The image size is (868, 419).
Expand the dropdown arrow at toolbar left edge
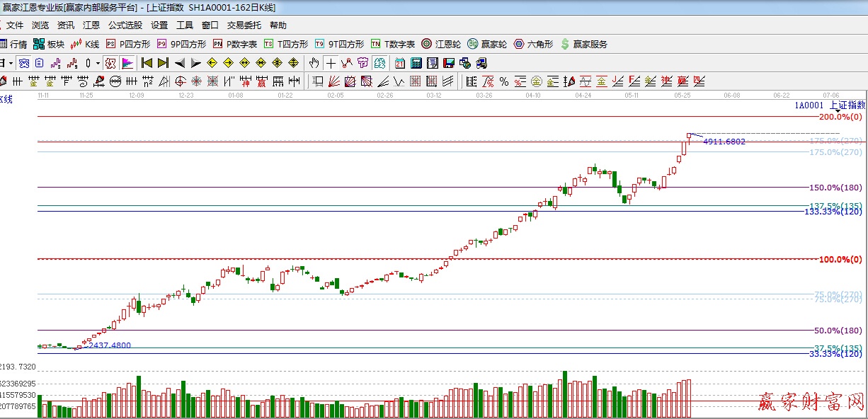coord(11,63)
